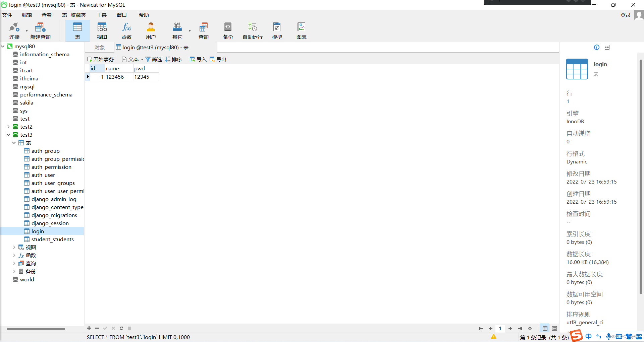Click the 导出 button
This screenshot has height=342, width=644.
click(218, 59)
